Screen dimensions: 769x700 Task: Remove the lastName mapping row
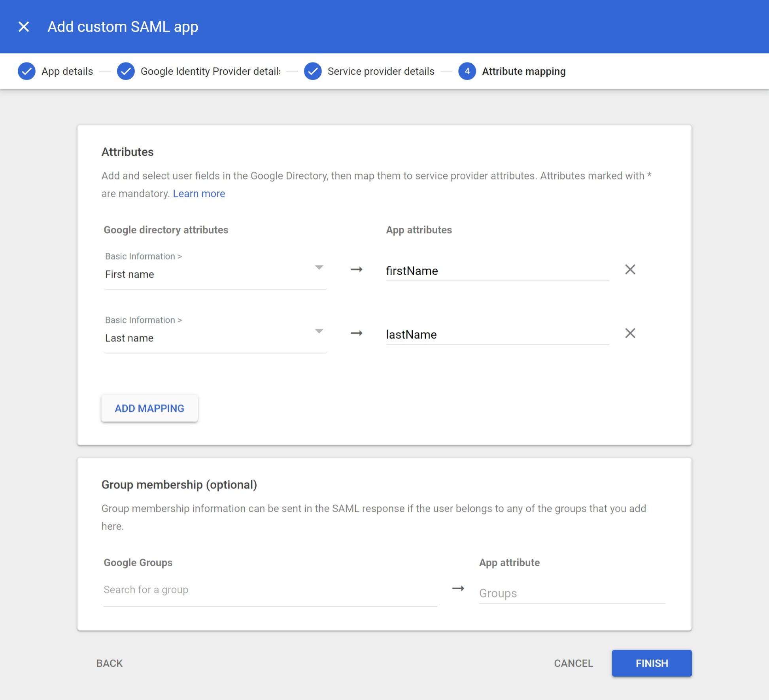(x=630, y=333)
